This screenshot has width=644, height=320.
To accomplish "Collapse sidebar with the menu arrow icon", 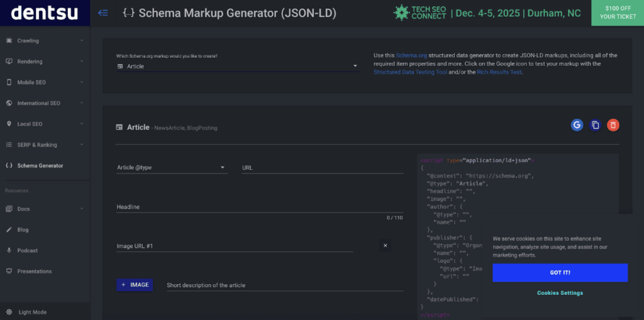I will [x=103, y=13].
